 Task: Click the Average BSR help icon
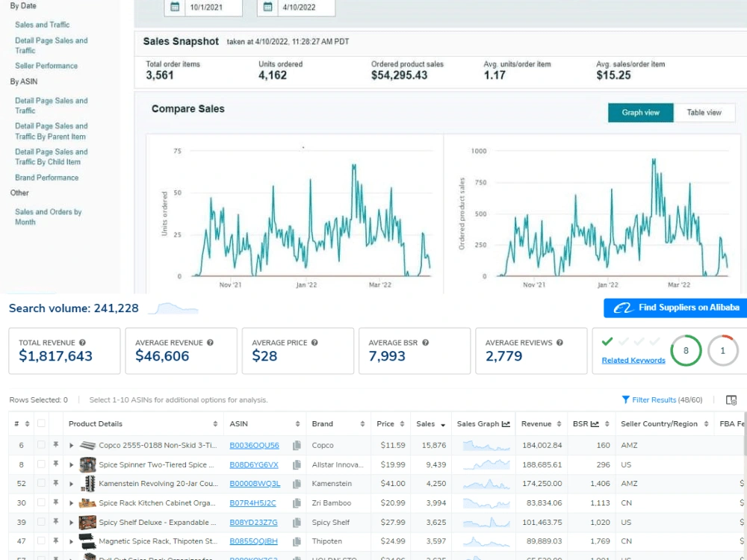(x=426, y=343)
